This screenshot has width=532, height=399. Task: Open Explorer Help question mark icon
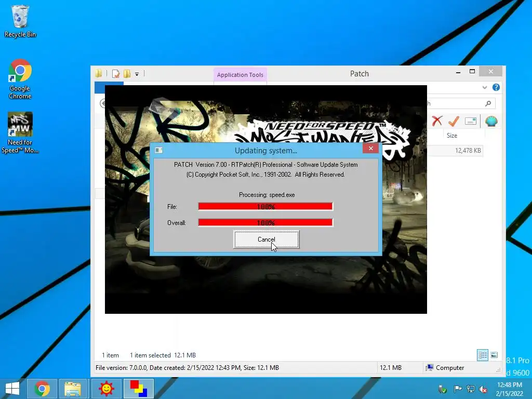click(496, 87)
